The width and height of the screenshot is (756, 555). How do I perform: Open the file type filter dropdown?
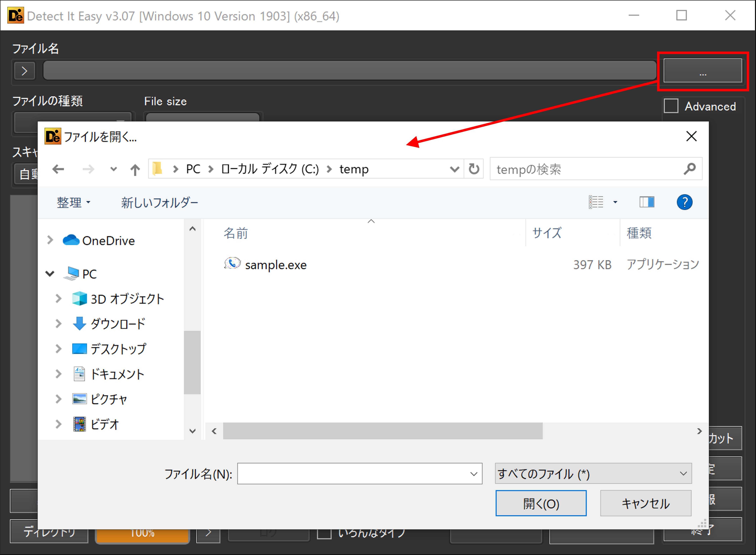593,474
